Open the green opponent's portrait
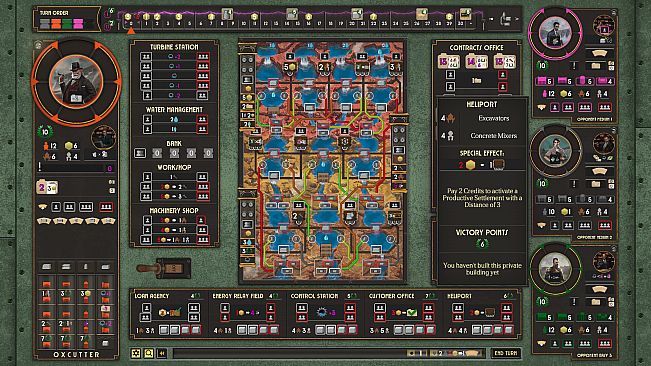 [x=555, y=269]
